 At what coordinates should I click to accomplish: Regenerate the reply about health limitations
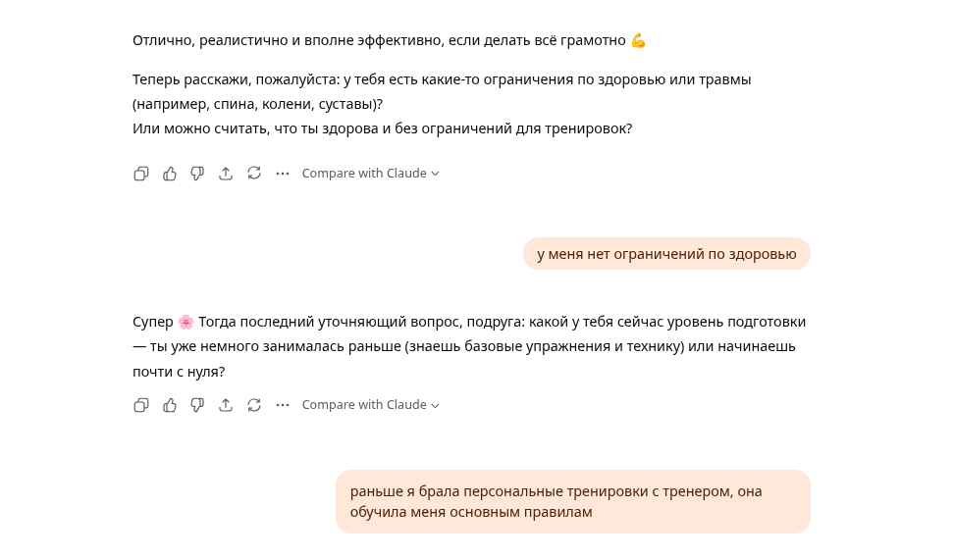pyautogui.click(x=254, y=174)
